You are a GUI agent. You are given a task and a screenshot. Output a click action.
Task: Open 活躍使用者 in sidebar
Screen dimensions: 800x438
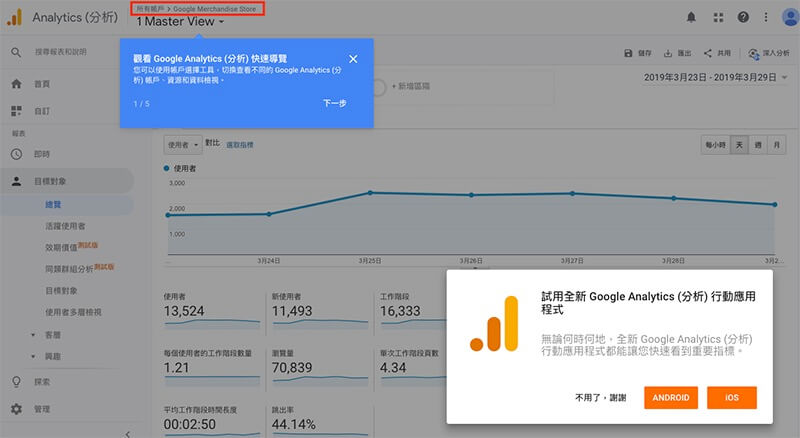coord(65,226)
